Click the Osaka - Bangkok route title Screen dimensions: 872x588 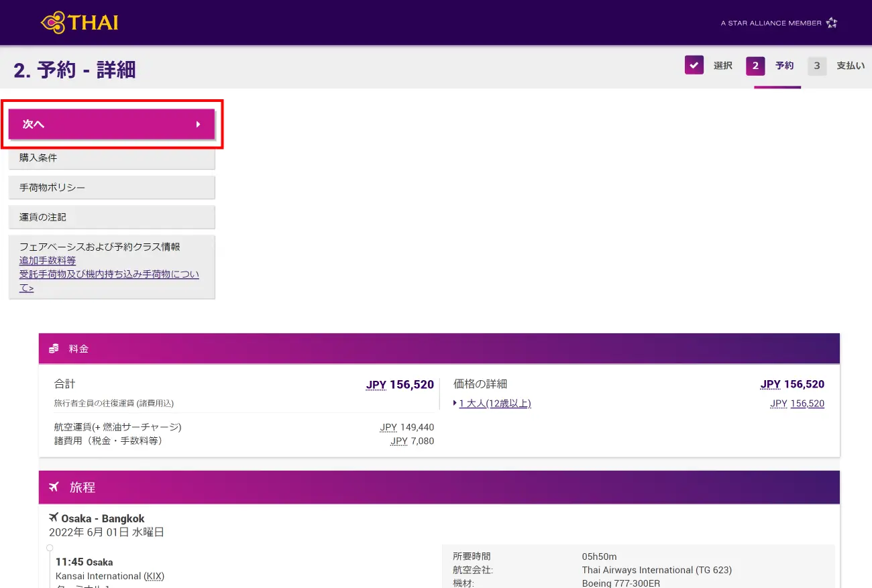click(x=103, y=518)
